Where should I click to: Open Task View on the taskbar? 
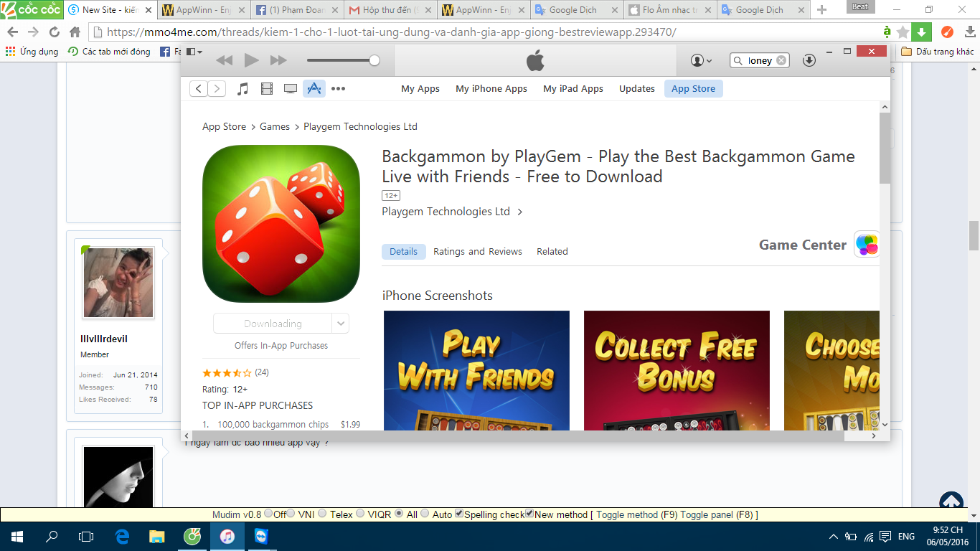pyautogui.click(x=86, y=537)
